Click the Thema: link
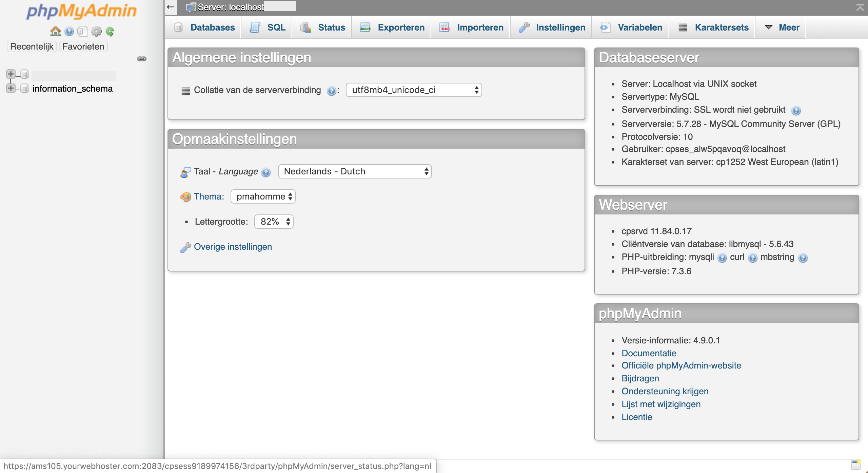The width and height of the screenshot is (868, 473). tap(209, 196)
